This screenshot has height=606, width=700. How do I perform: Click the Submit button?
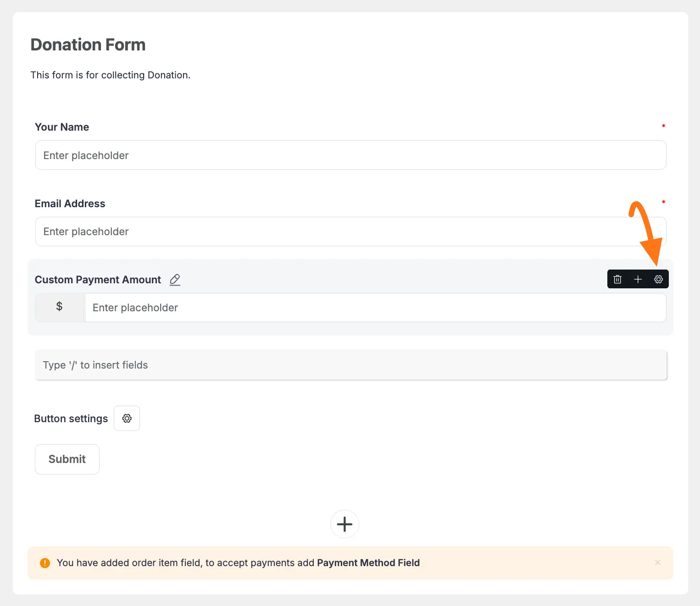point(67,459)
